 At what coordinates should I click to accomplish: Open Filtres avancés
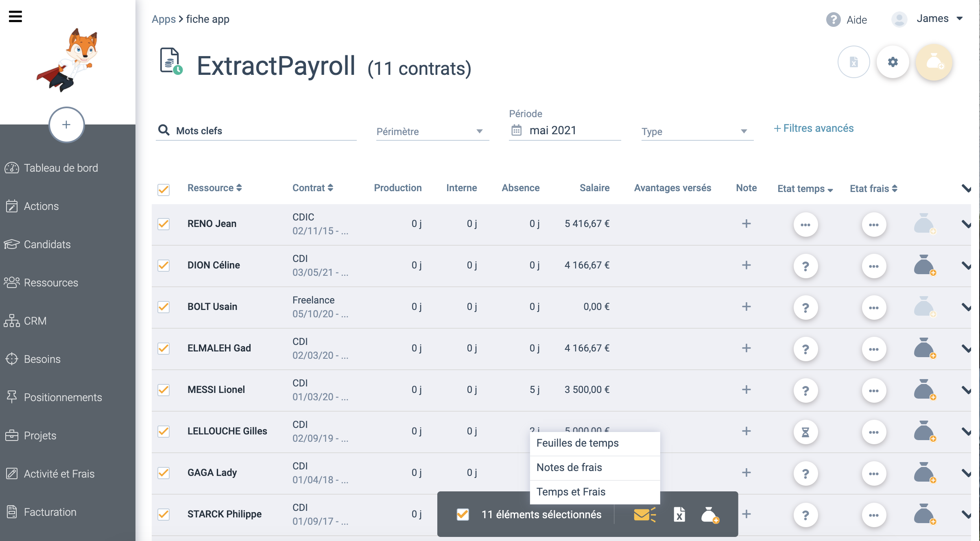click(x=813, y=129)
